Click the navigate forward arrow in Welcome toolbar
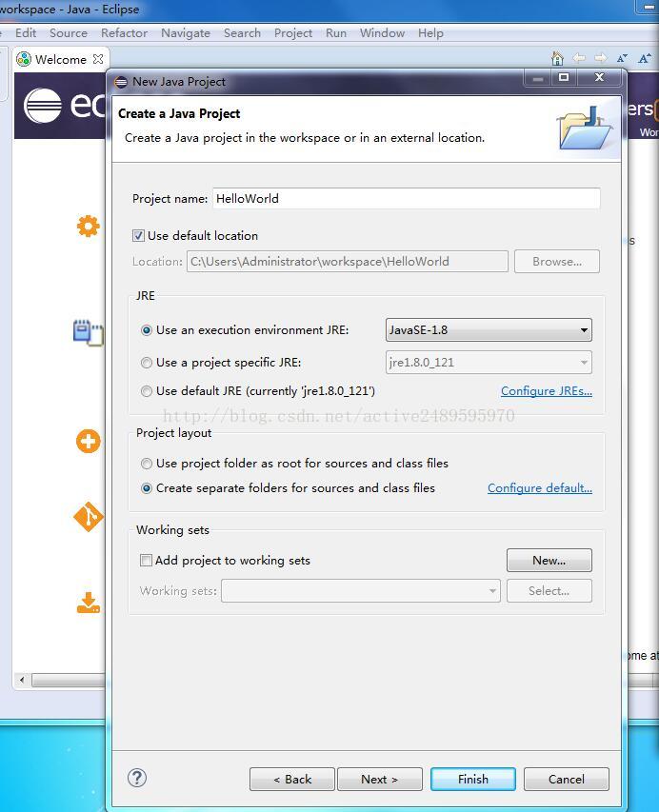Image resolution: width=659 pixels, height=812 pixels. click(x=601, y=58)
